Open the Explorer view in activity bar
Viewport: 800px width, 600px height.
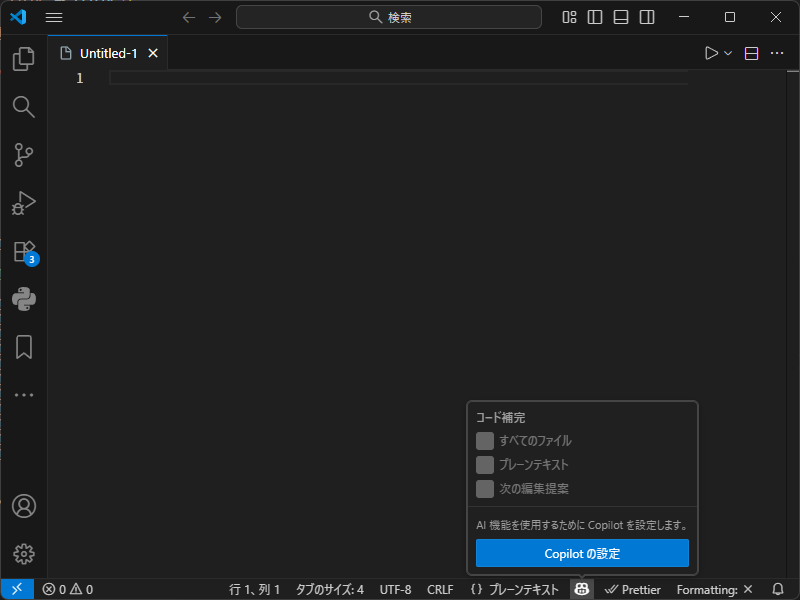(23, 59)
